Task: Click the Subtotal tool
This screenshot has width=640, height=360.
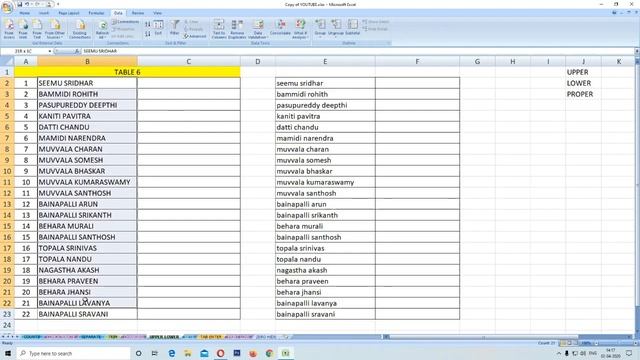Action: 353,28
